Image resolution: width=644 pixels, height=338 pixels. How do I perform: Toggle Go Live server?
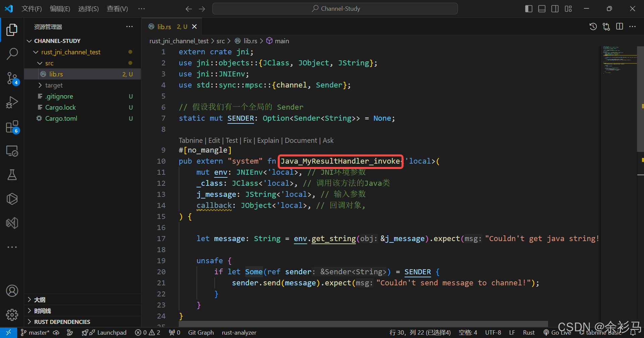click(x=557, y=332)
